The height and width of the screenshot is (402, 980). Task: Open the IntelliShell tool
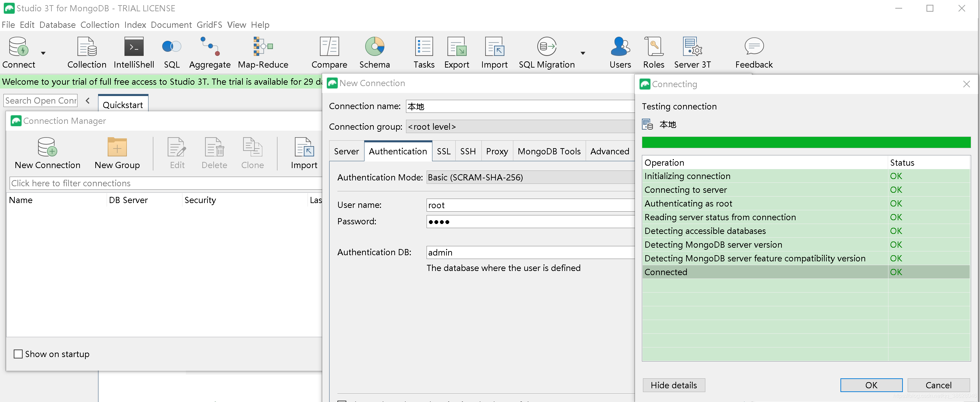point(133,52)
